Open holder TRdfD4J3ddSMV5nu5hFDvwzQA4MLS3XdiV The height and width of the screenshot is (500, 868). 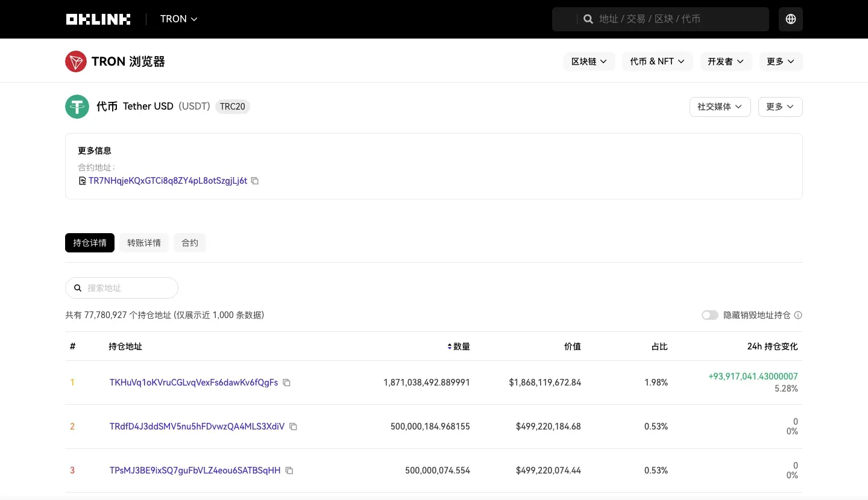coord(197,427)
